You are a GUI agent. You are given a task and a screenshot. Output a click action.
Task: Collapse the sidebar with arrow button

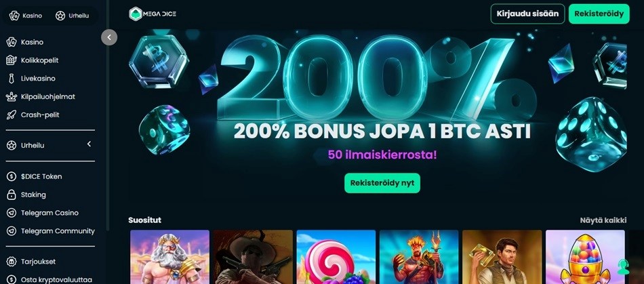click(109, 37)
